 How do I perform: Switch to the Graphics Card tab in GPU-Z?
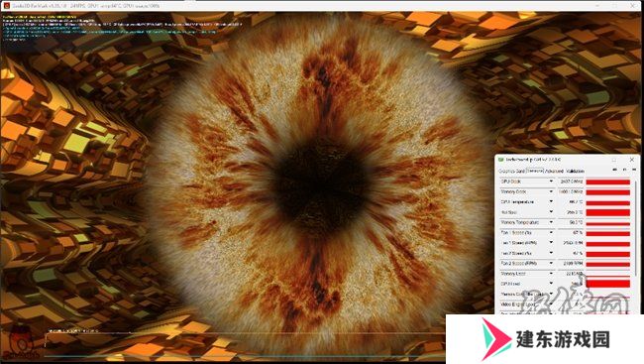tap(512, 171)
